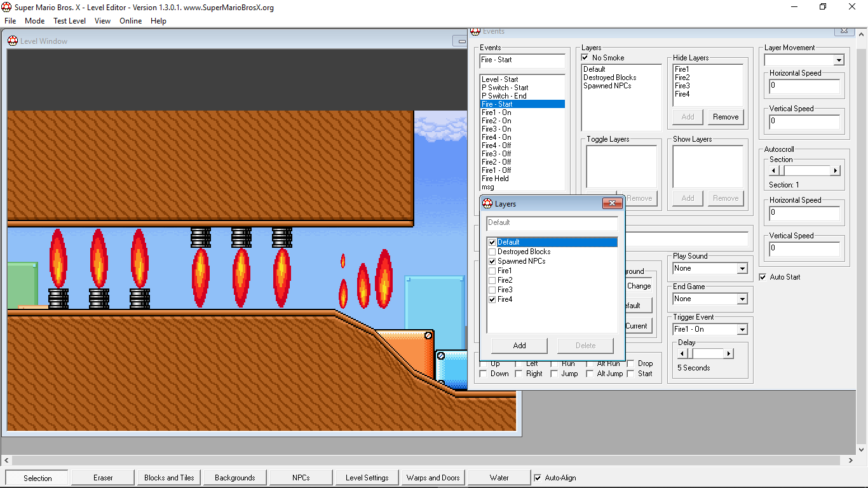The image size is (868, 488).
Task: Check the Destroyed Blocks layer checkbox
Action: point(492,252)
